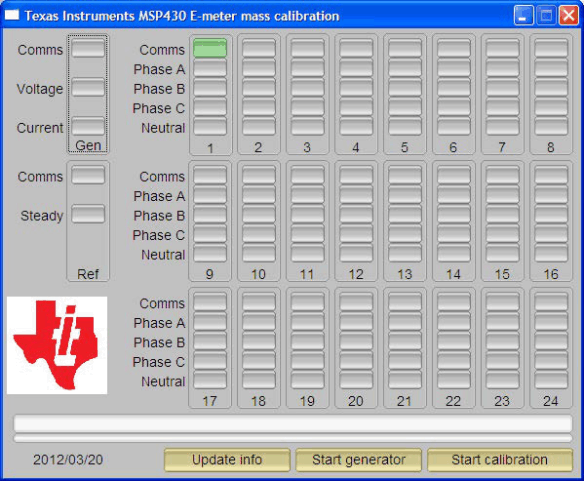Image resolution: width=584 pixels, height=481 pixels.
Task: Click the Gen Comms indicator
Action: 88,48
